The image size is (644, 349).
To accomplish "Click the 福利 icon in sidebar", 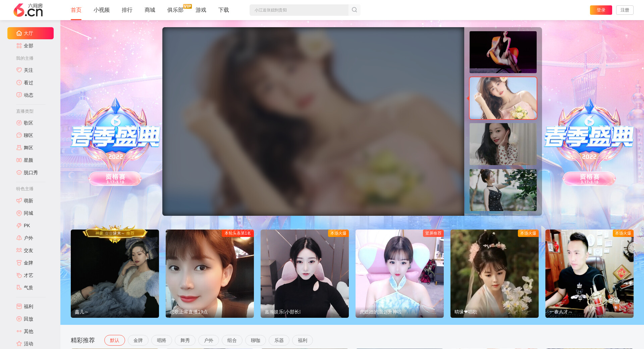I will pyautogui.click(x=19, y=306).
